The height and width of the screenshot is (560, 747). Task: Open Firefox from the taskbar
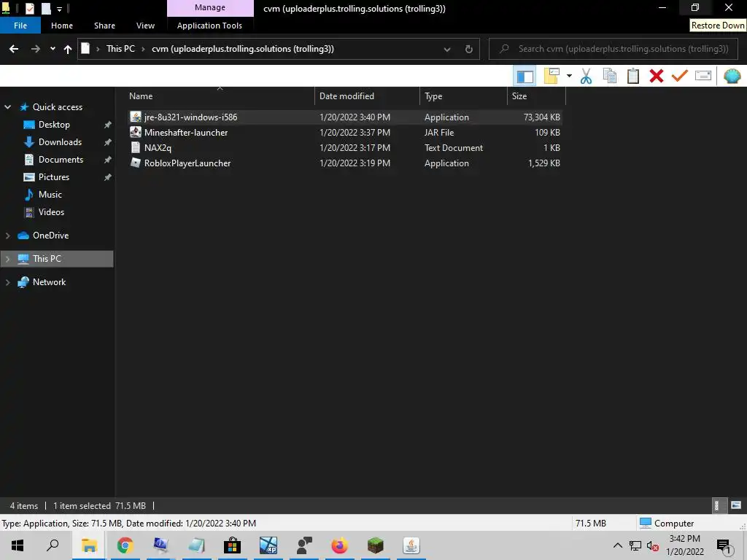[339, 545]
